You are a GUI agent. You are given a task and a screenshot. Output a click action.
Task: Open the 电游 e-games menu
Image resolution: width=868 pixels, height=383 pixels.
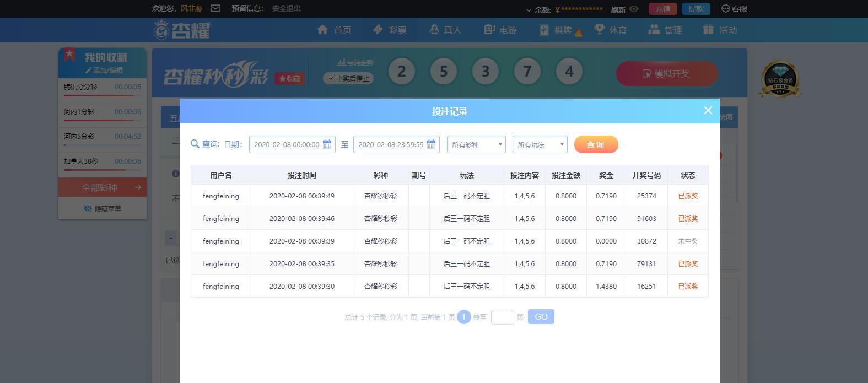click(500, 30)
